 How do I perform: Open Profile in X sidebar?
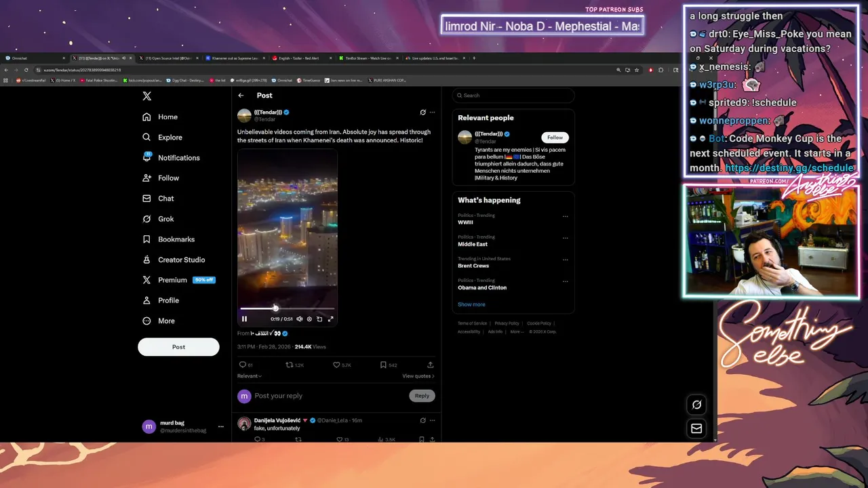pos(161,300)
